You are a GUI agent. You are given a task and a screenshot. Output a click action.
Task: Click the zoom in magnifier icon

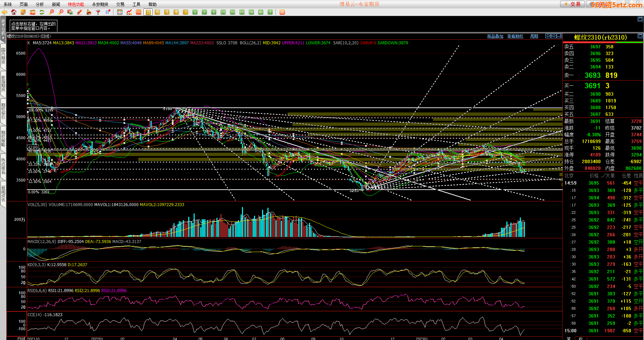51,12
